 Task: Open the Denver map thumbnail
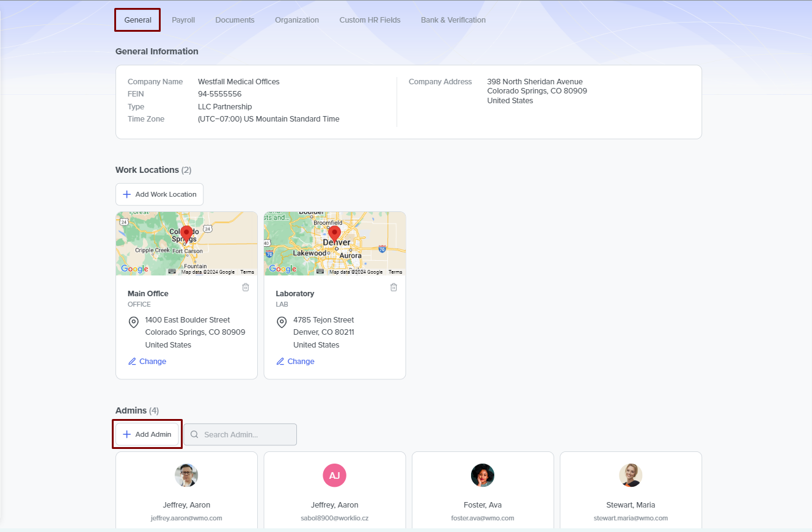coord(335,244)
